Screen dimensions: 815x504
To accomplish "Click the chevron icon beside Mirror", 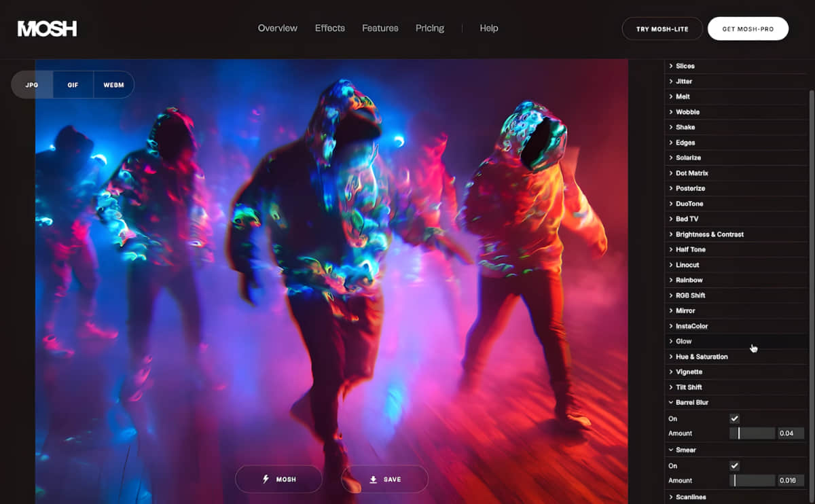I will point(671,310).
